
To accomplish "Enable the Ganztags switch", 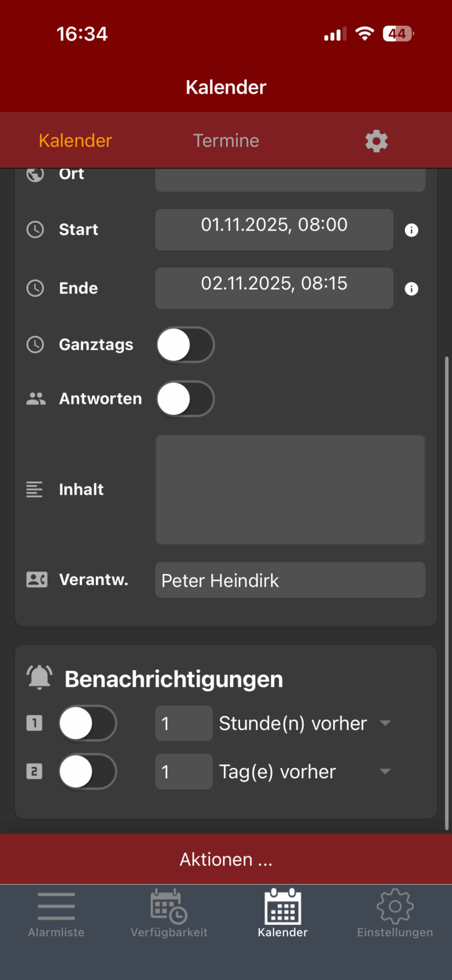I will (185, 345).
